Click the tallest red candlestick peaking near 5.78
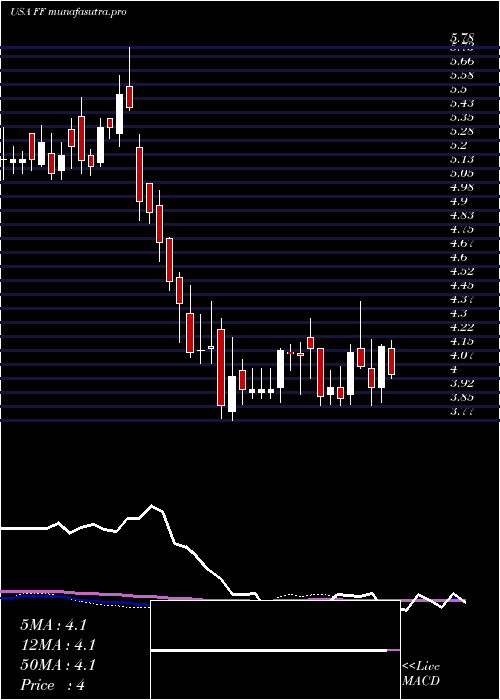Screen dimensions: 500x700 coord(130,98)
